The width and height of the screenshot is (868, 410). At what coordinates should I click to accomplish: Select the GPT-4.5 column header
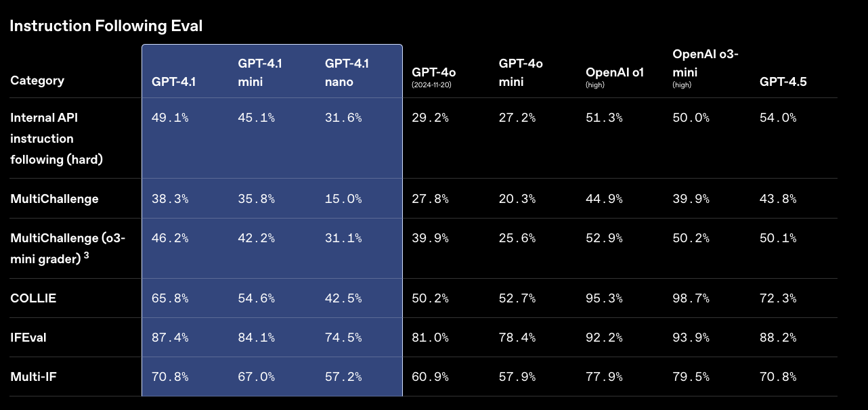(x=783, y=82)
